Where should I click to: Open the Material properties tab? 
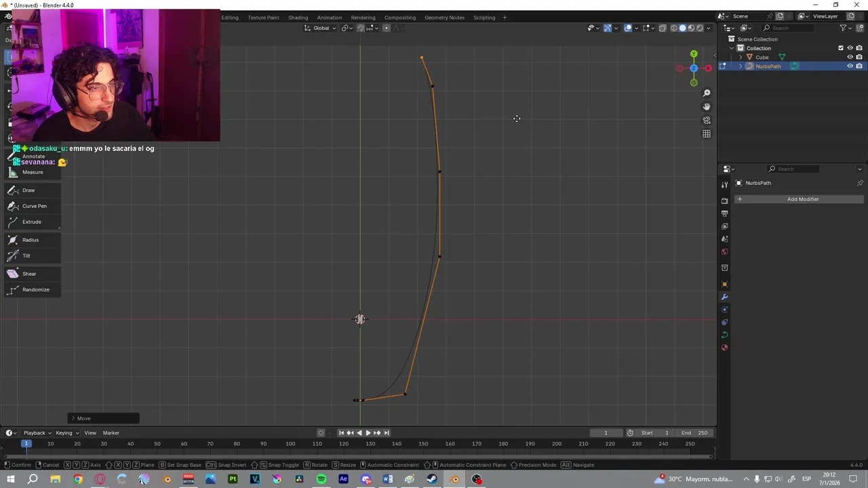click(724, 348)
